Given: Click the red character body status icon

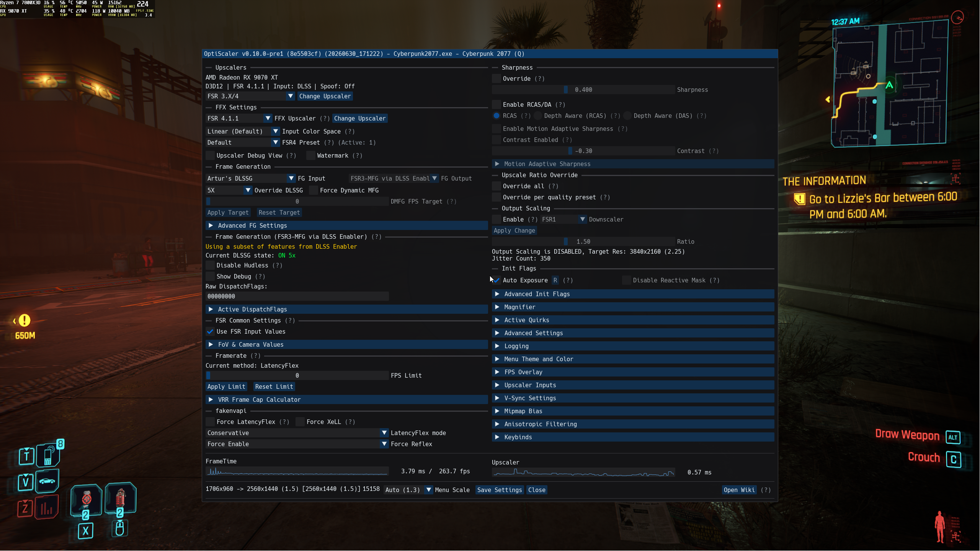Looking at the screenshot, I should (x=940, y=527).
